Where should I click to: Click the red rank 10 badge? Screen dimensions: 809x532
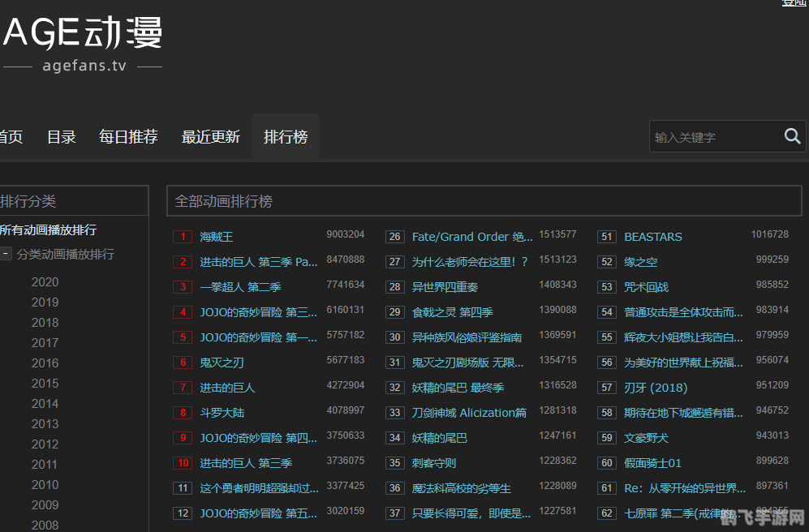tap(183, 463)
